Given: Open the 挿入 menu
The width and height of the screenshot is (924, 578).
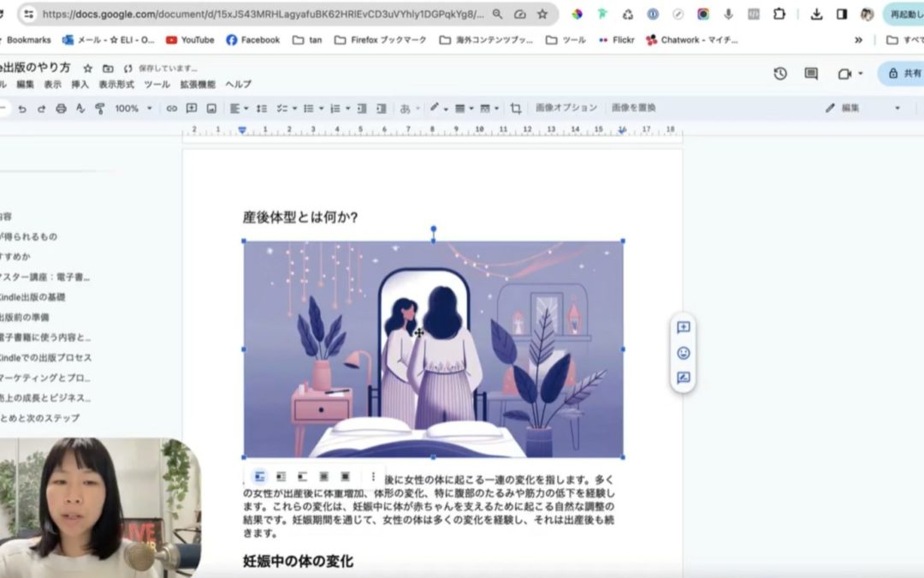Looking at the screenshot, I should click(x=81, y=84).
